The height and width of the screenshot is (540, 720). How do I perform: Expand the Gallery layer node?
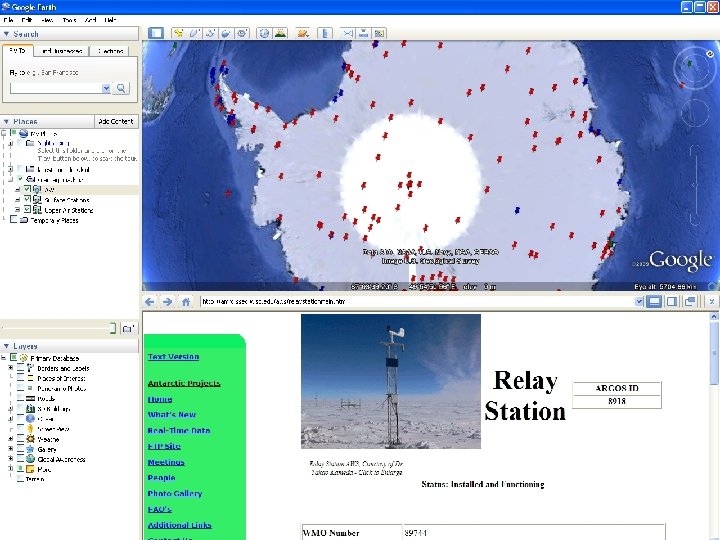click(x=11, y=449)
